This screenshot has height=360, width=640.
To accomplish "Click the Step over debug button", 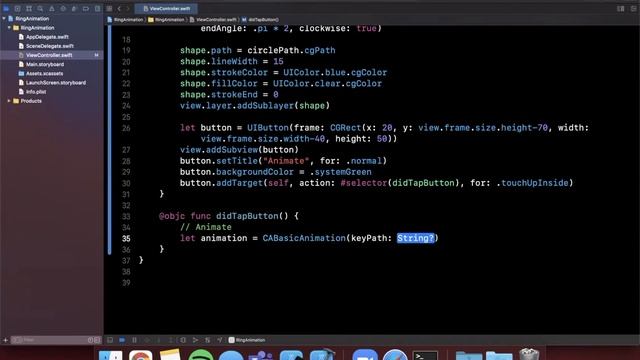I will pyautogui.click(x=147, y=340).
